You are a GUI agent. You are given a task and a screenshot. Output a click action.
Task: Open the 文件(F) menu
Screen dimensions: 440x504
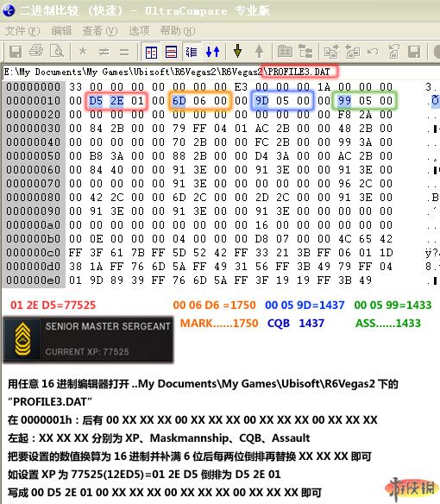pyautogui.click(x=22, y=31)
